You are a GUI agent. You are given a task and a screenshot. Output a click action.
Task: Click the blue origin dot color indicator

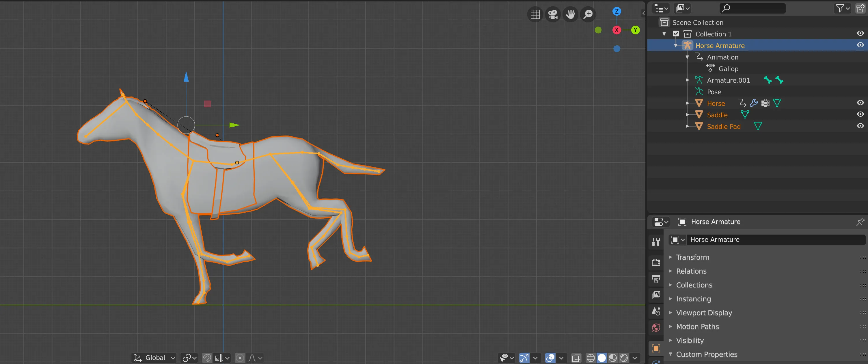click(617, 49)
